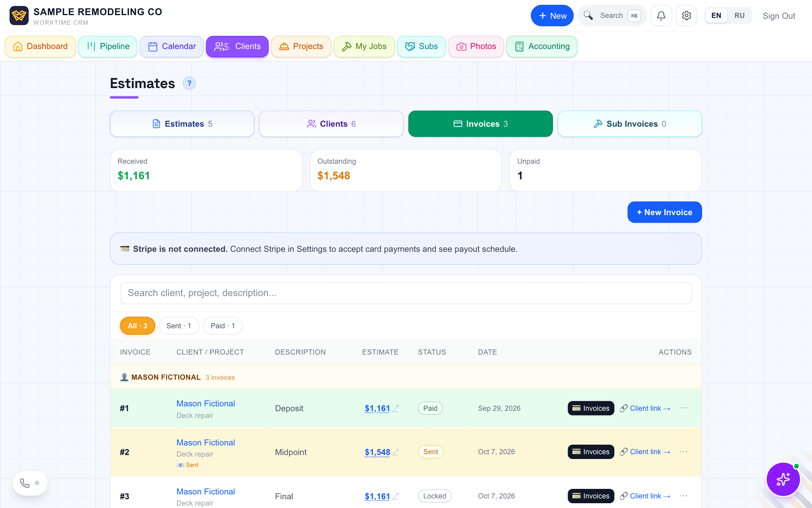Go to the Dashboard tab
The height and width of the screenshot is (508, 812).
point(40,47)
